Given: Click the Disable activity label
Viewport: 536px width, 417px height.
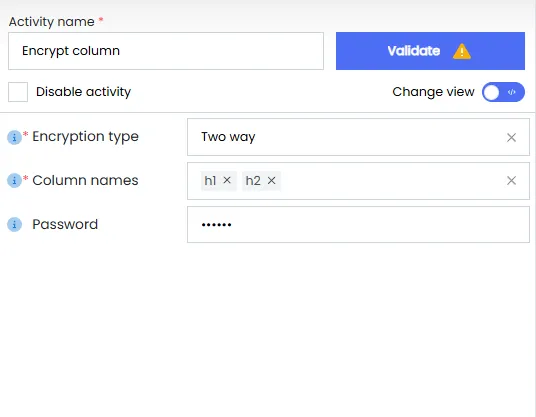Looking at the screenshot, I should 83,92.
